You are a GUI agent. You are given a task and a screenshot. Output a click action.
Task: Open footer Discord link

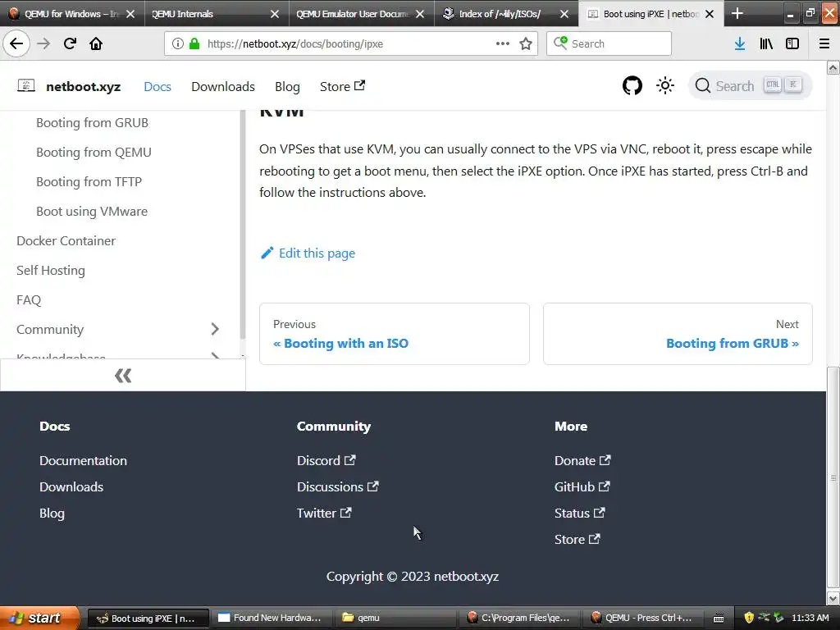326,460
